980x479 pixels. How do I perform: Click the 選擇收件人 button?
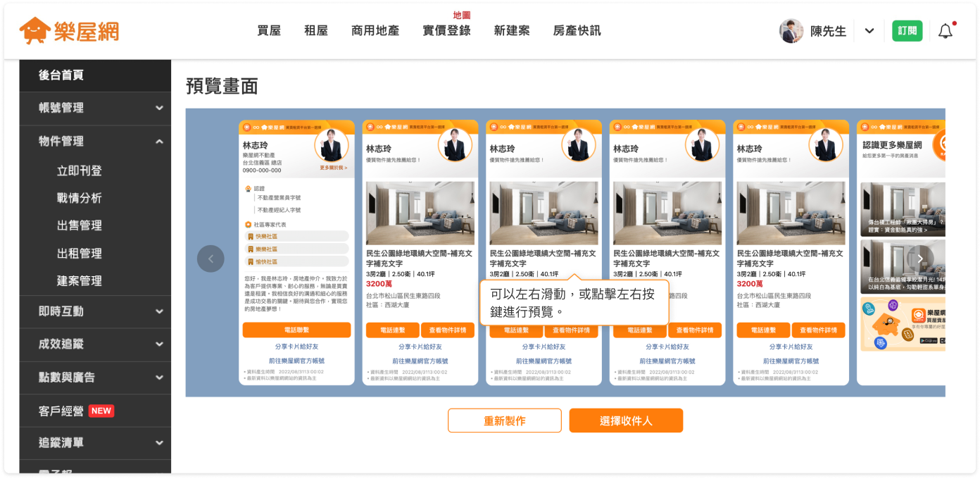[626, 421]
